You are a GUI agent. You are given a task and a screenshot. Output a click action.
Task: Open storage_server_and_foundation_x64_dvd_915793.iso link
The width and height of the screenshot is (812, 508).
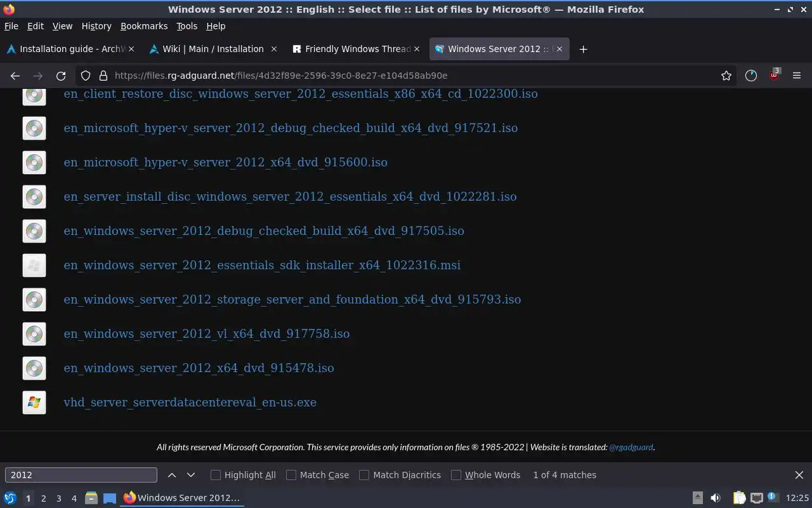[x=292, y=300]
